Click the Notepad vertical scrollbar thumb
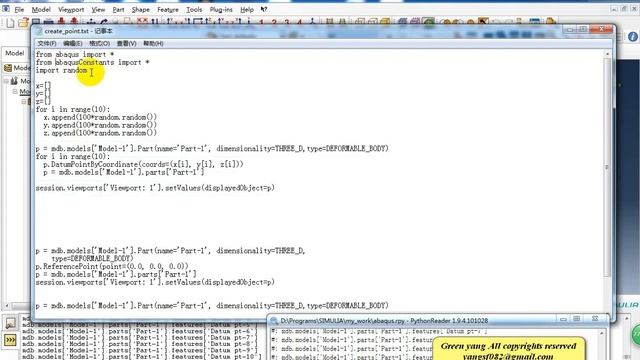Screen dimensions: 640x360 (x=607, y=167)
